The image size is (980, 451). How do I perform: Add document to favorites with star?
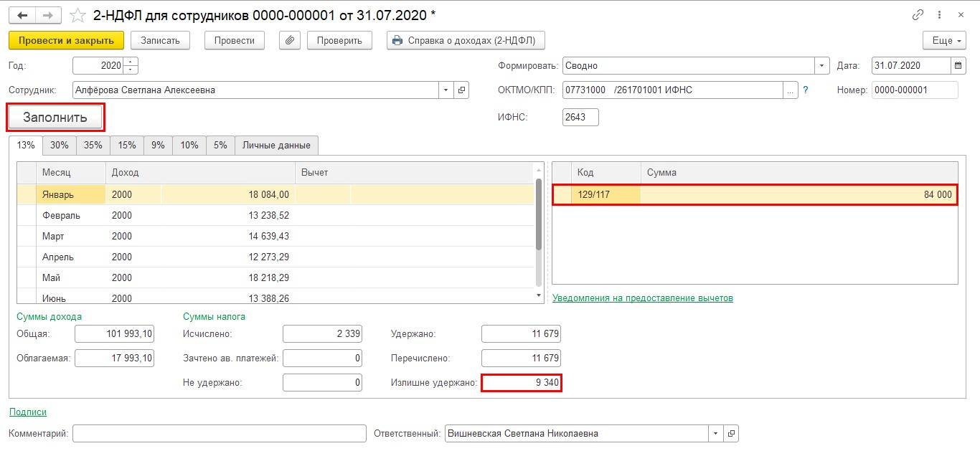coord(77,14)
